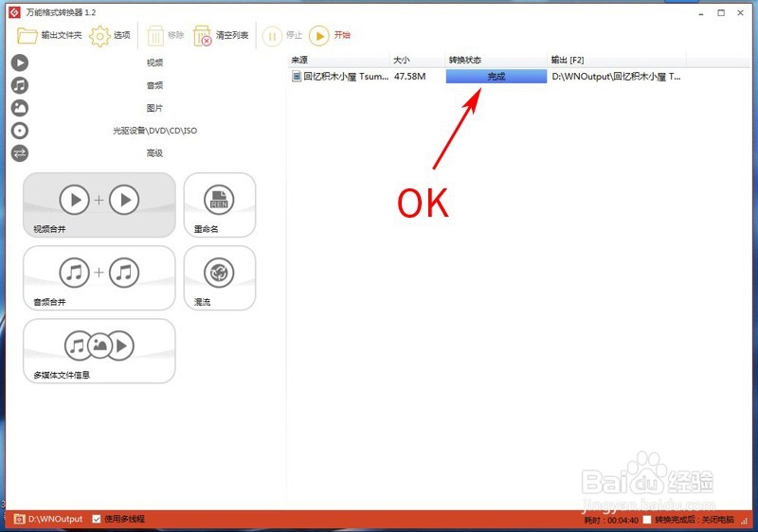The height and width of the screenshot is (532, 758).
Task: Minimize the 万能格式转换器 window
Action: pos(701,13)
